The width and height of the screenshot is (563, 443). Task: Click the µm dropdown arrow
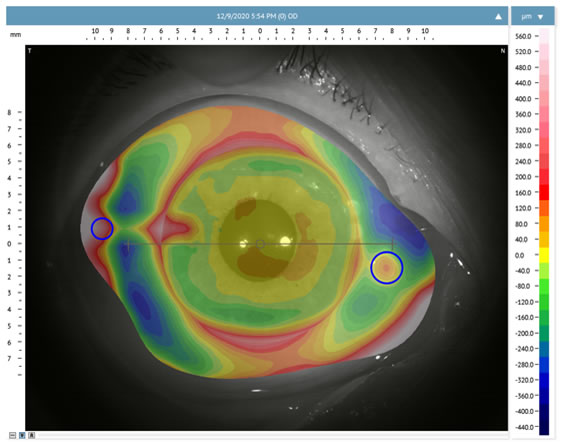(540, 17)
